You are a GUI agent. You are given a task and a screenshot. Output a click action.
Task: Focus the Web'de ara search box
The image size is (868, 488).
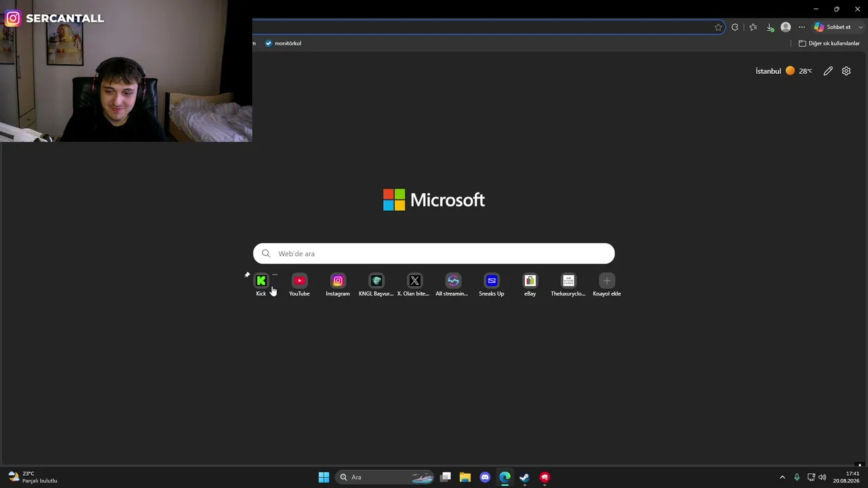434,253
